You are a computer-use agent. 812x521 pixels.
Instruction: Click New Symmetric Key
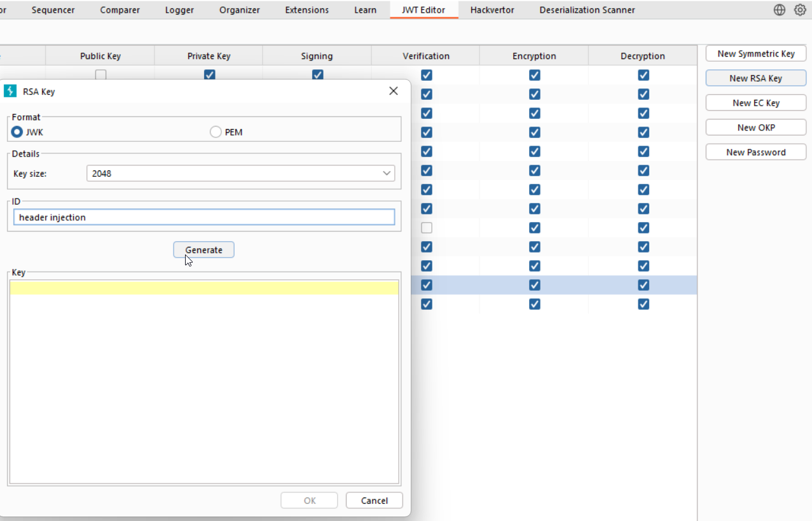[755, 53]
